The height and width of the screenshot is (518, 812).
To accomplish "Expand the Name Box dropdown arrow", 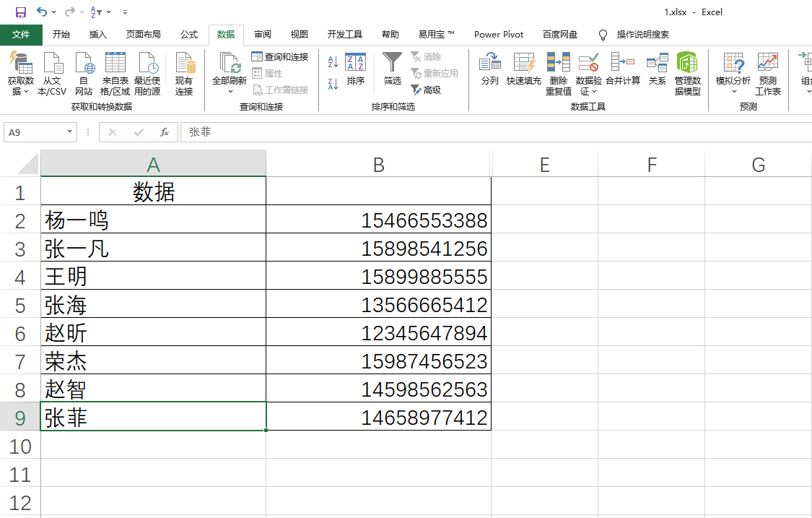I will point(69,132).
